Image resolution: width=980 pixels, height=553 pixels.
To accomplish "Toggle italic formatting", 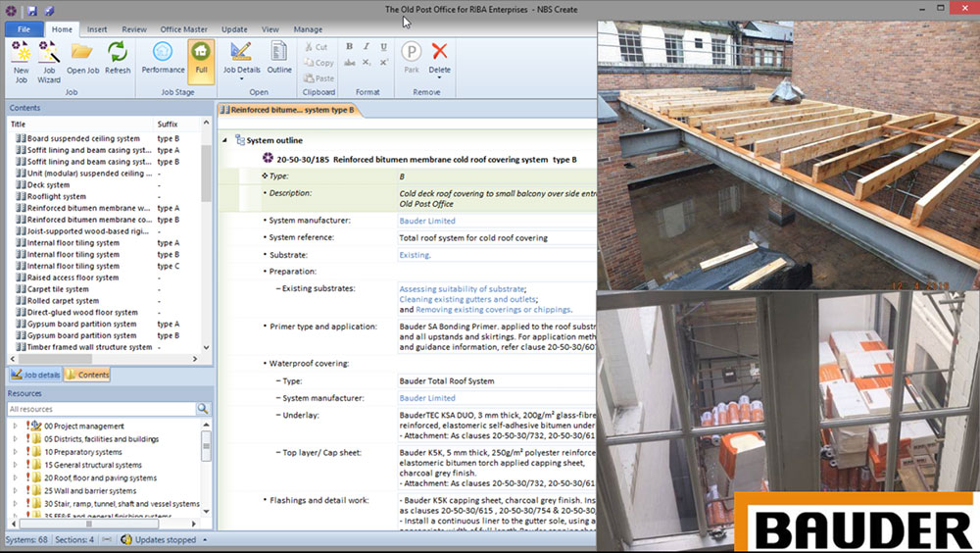I will [367, 46].
